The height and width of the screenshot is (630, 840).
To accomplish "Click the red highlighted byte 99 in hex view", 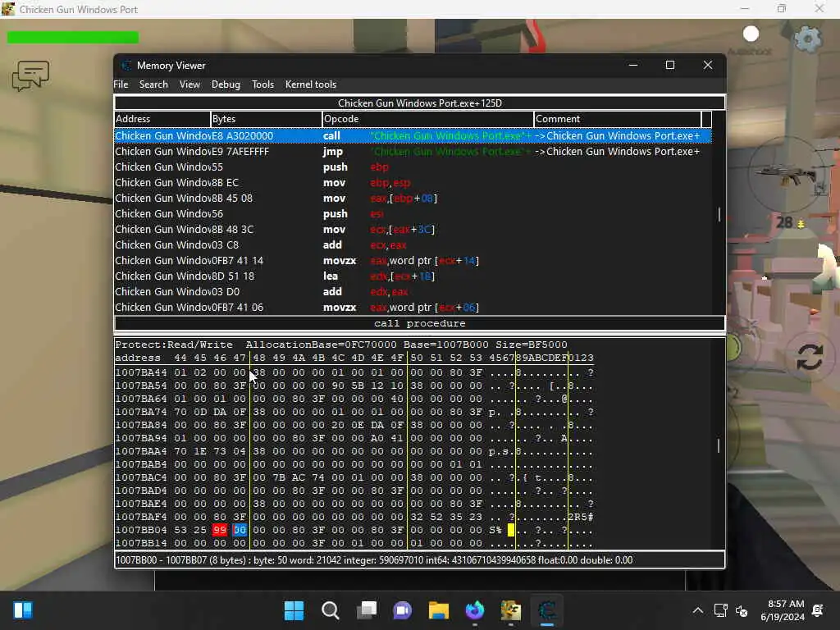I will pos(220,530).
